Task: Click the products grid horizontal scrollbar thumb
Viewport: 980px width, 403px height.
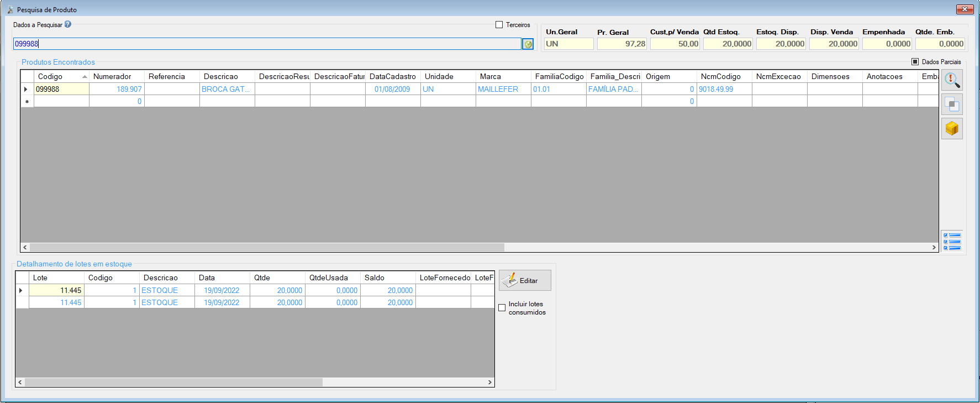Action: 267,247
